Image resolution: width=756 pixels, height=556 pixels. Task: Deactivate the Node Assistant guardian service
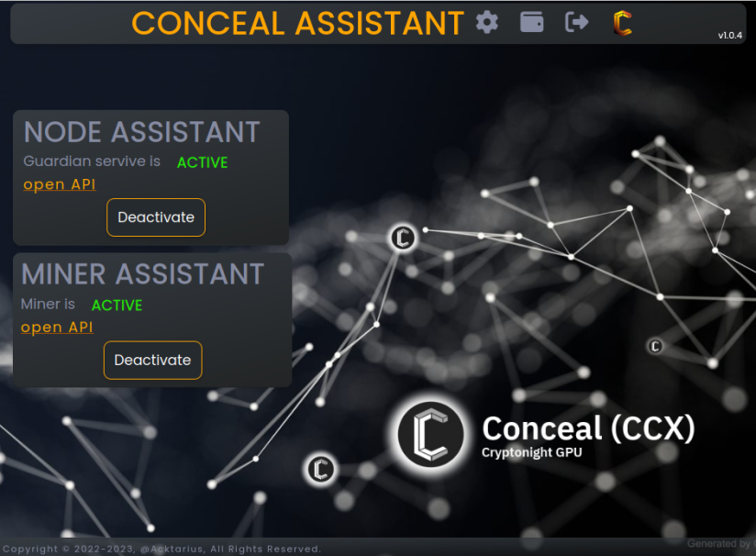(x=156, y=217)
